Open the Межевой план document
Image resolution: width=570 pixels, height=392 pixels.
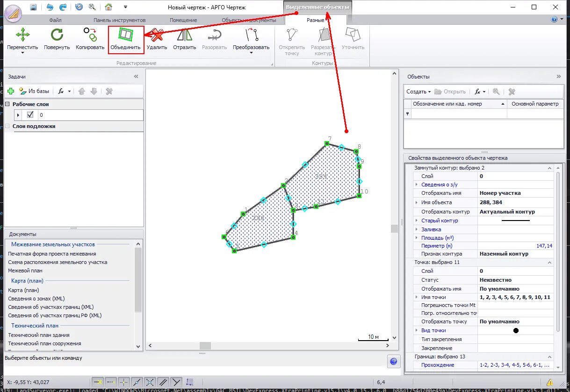pos(25,271)
